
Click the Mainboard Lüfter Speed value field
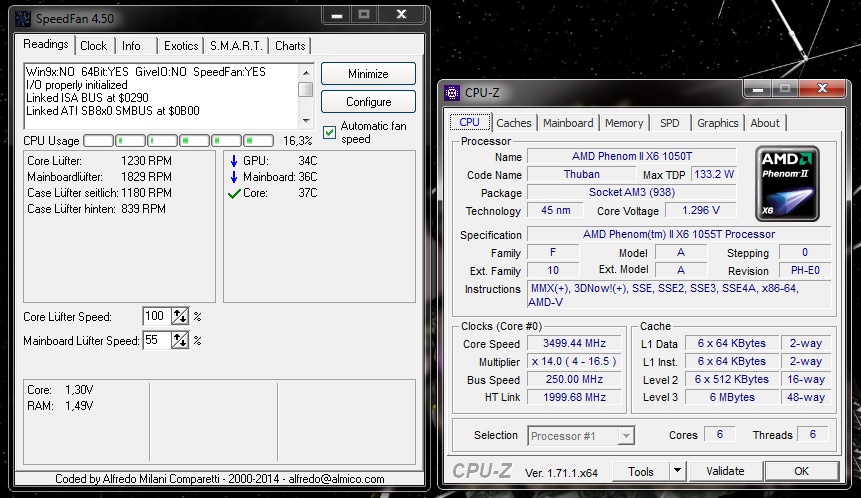tap(157, 340)
